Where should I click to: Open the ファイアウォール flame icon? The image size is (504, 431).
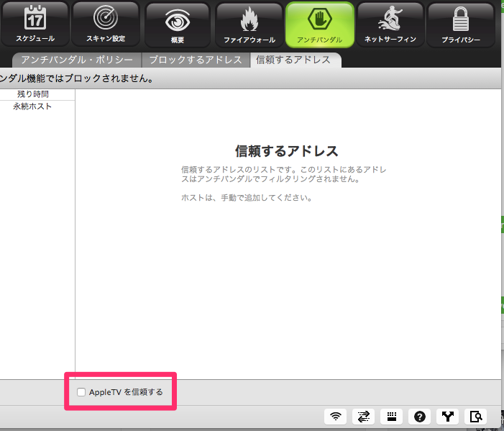[x=249, y=25]
